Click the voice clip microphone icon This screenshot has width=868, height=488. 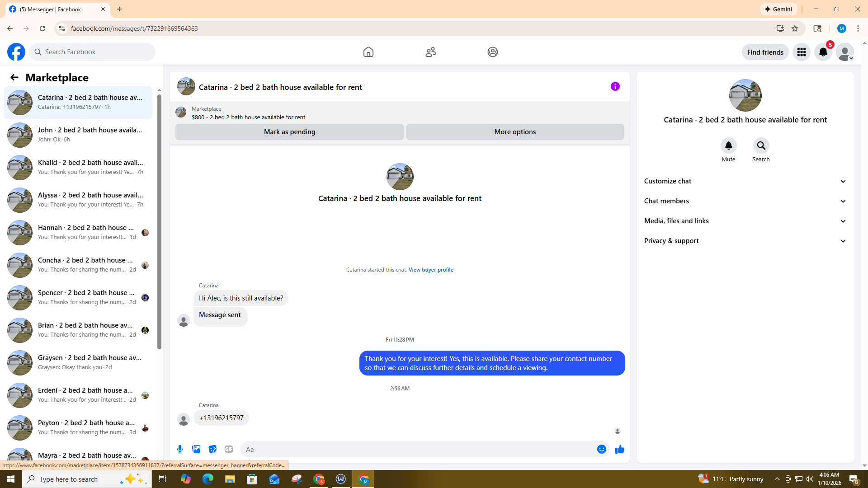[180, 449]
